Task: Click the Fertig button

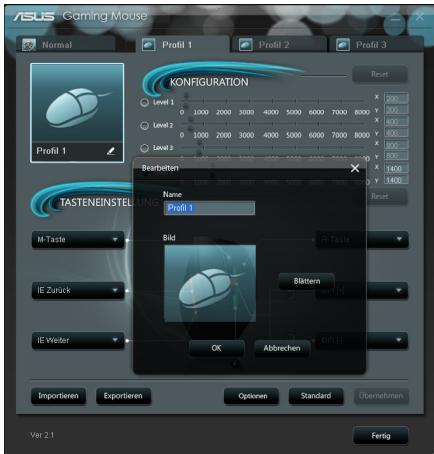Action: (381, 436)
